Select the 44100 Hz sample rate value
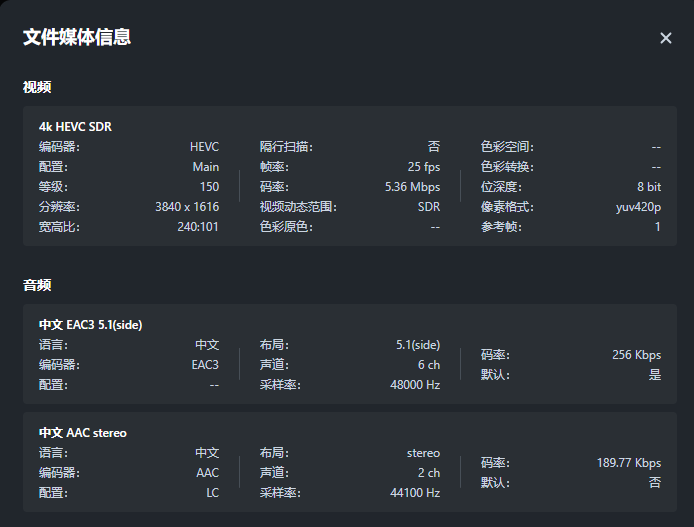The image size is (694, 527). pyautogui.click(x=414, y=493)
